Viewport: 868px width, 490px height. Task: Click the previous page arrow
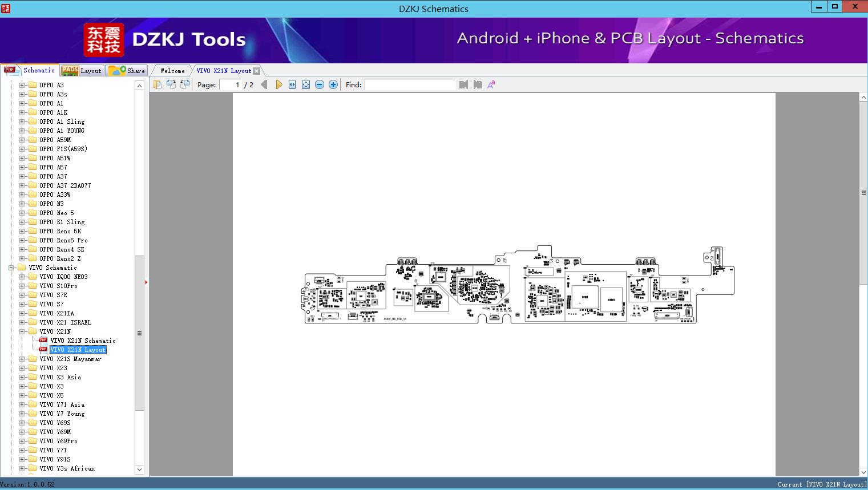tap(264, 84)
